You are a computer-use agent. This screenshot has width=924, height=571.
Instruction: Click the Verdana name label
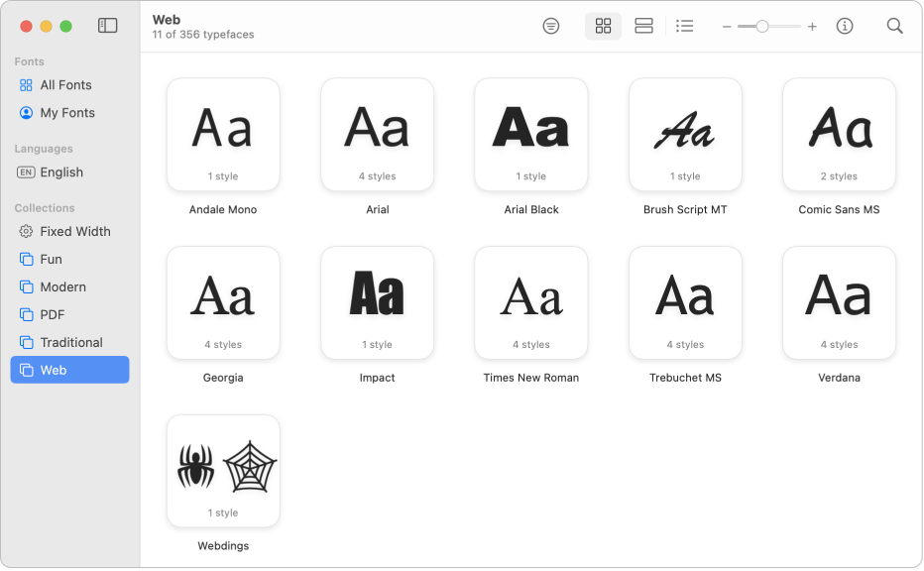(x=839, y=378)
